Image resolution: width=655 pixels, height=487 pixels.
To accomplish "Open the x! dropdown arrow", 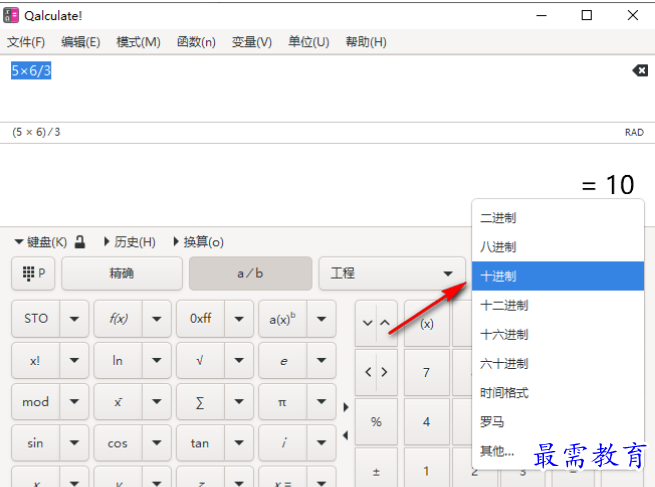I will coord(74,360).
